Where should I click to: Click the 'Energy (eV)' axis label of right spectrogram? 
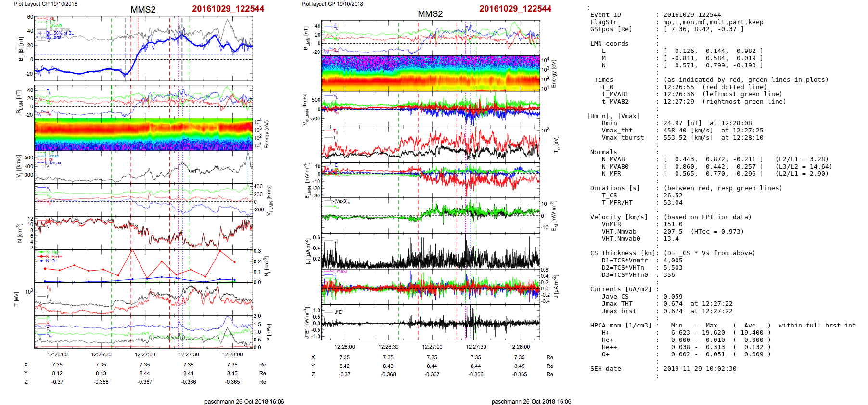click(554, 74)
